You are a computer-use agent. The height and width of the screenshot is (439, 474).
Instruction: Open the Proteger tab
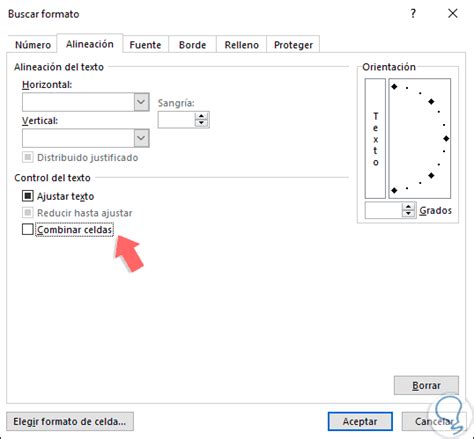click(x=293, y=45)
